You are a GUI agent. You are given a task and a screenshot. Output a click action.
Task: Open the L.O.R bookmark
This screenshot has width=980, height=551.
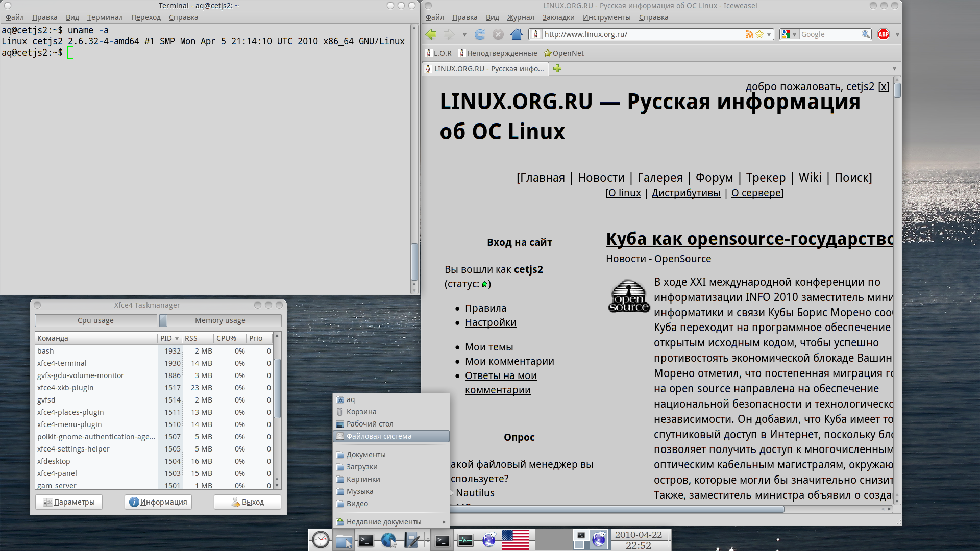[438, 53]
